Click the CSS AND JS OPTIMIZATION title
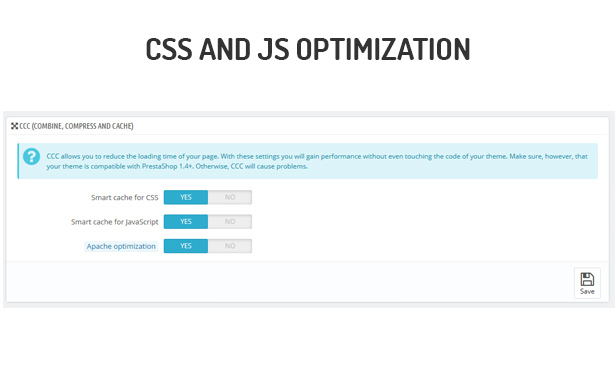This screenshot has height=366, width=616. pos(308,49)
